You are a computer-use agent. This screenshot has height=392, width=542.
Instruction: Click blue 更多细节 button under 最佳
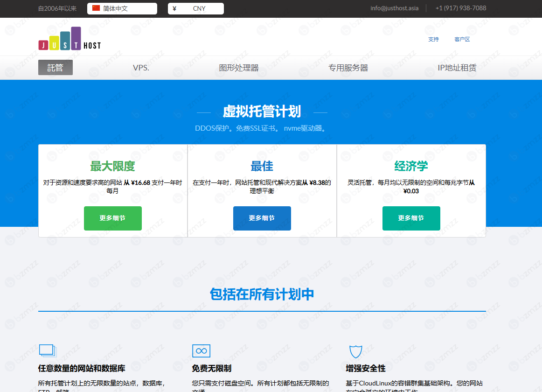[262, 218]
